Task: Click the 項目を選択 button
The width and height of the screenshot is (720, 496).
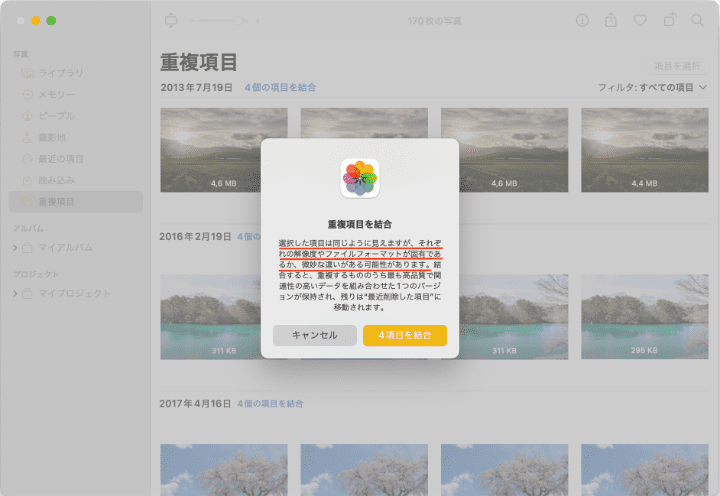Action: coord(677,66)
